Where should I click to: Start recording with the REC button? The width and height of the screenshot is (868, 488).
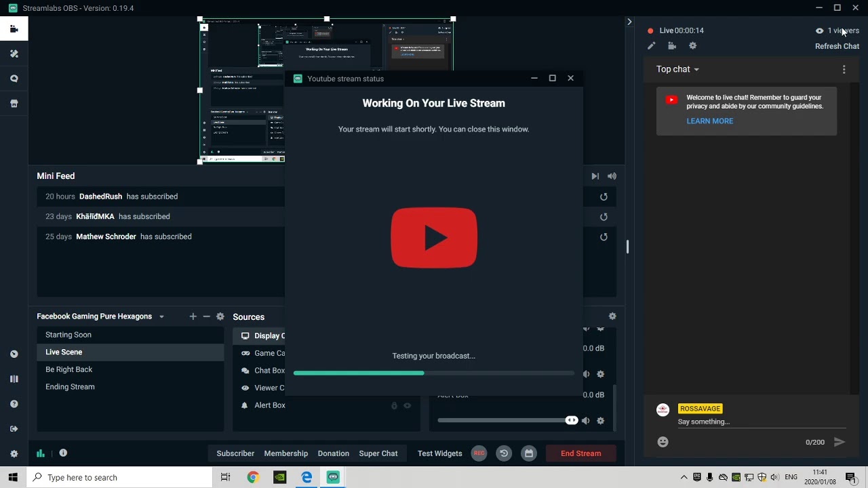point(479,453)
